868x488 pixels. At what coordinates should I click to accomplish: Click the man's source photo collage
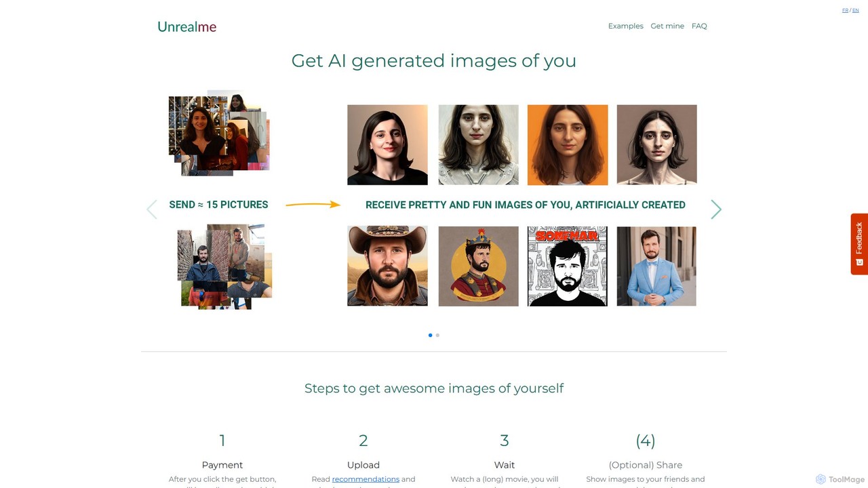(224, 267)
